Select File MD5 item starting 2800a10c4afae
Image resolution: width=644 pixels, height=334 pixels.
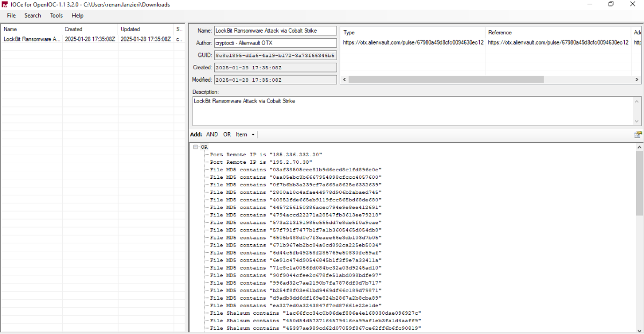click(x=296, y=192)
